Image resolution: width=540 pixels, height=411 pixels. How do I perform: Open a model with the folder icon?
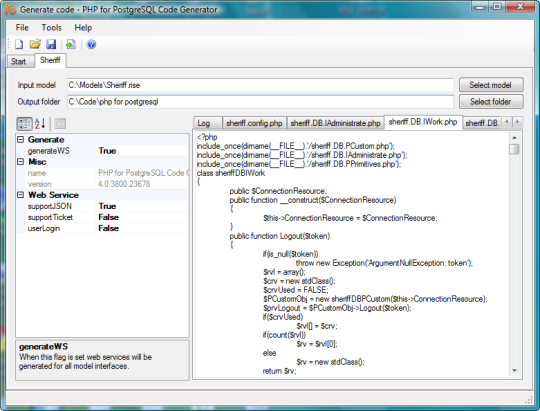coord(35,44)
